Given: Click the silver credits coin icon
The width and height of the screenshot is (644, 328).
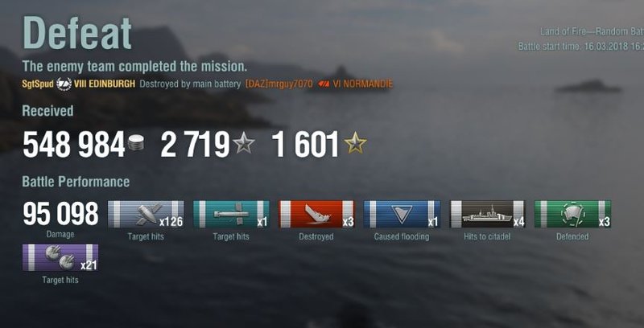Looking at the screenshot, I should pyautogui.click(x=136, y=144).
